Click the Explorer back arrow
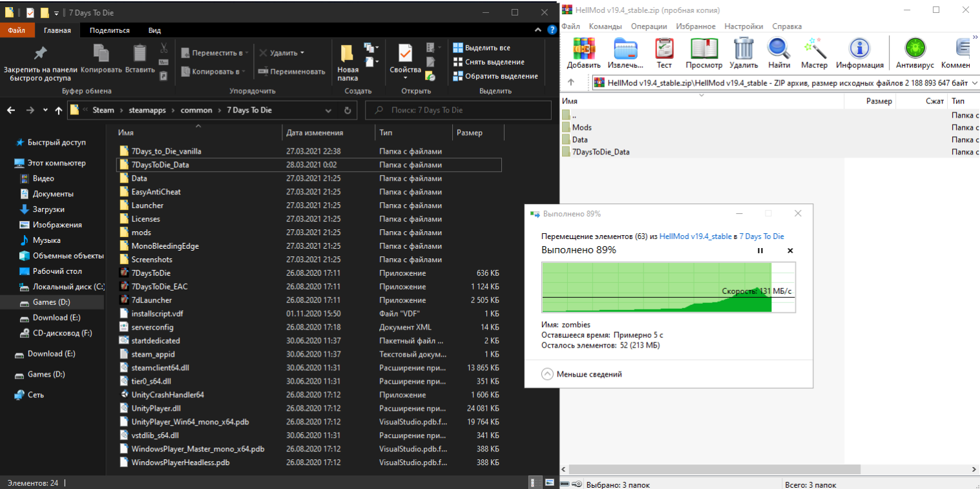Viewport: 980px width, 489px height. 11,110
